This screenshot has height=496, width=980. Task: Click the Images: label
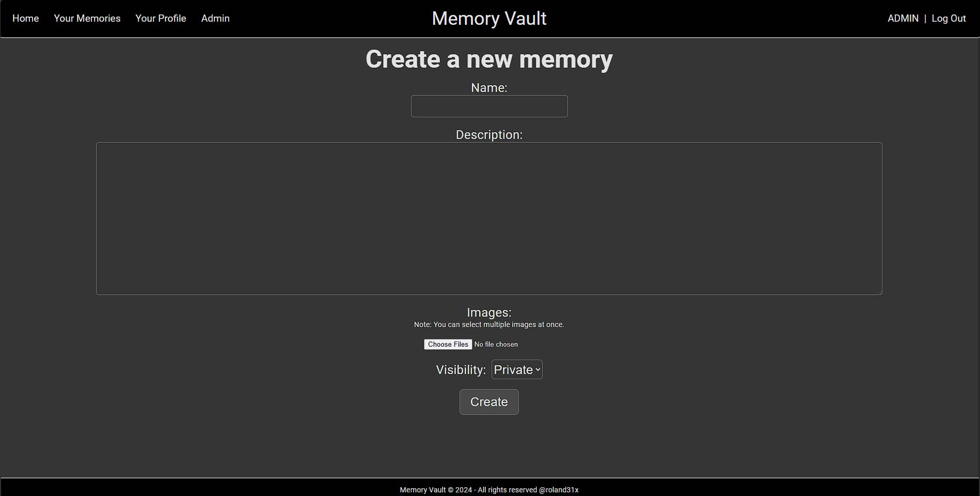click(489, 313)
